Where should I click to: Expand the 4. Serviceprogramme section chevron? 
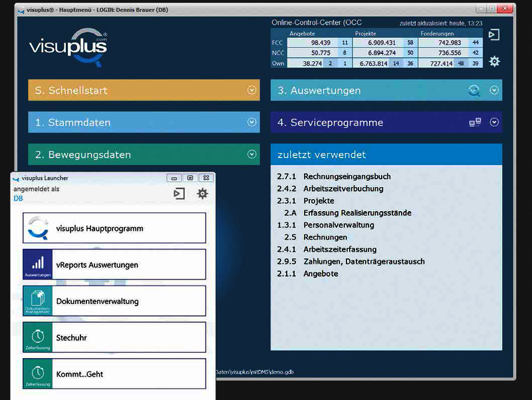pos(494,122)
